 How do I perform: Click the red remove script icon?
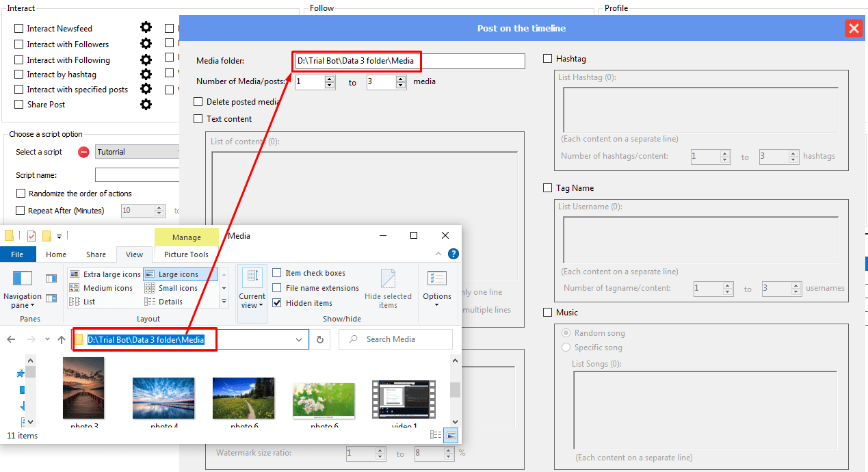pos(83,152)
